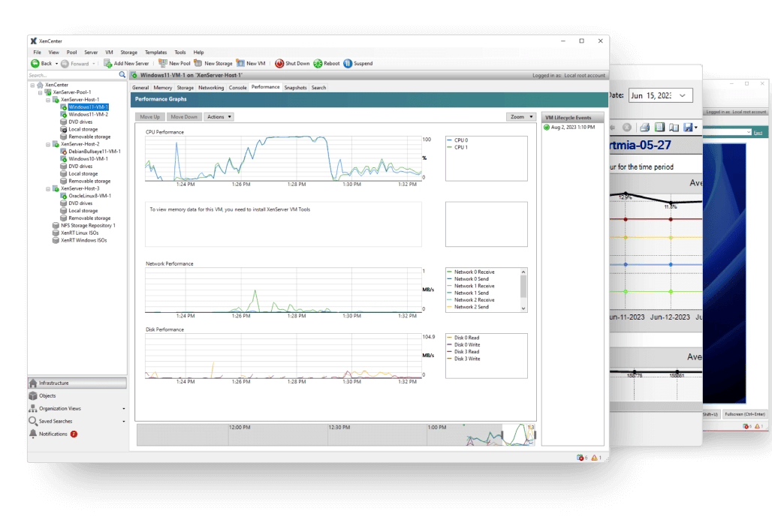
Task: Switch to the Snapshots tab
Action: (295, 88)
